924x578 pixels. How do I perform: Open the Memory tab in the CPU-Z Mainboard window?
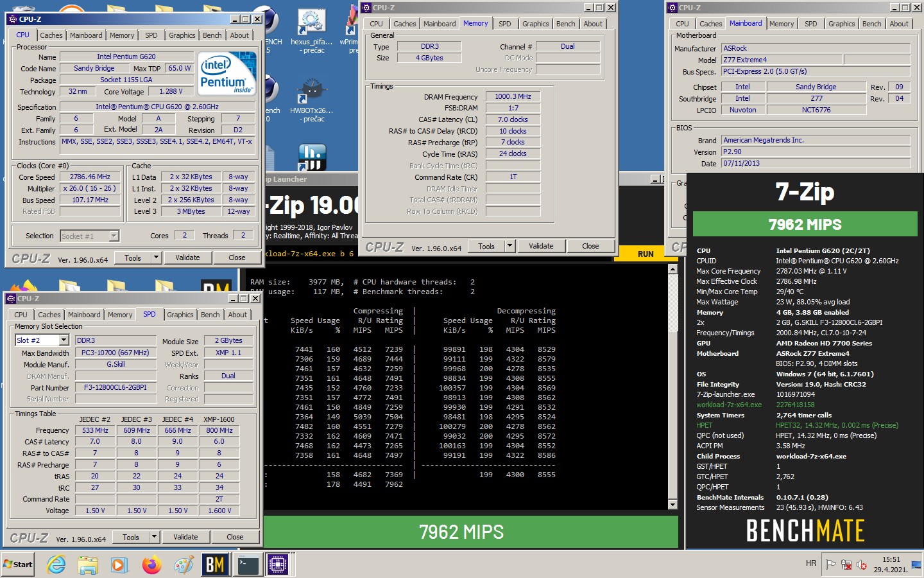click(782, 24)
